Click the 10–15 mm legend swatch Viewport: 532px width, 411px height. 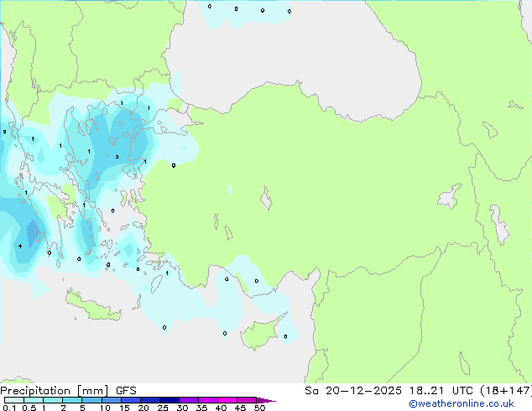(112, 400)
